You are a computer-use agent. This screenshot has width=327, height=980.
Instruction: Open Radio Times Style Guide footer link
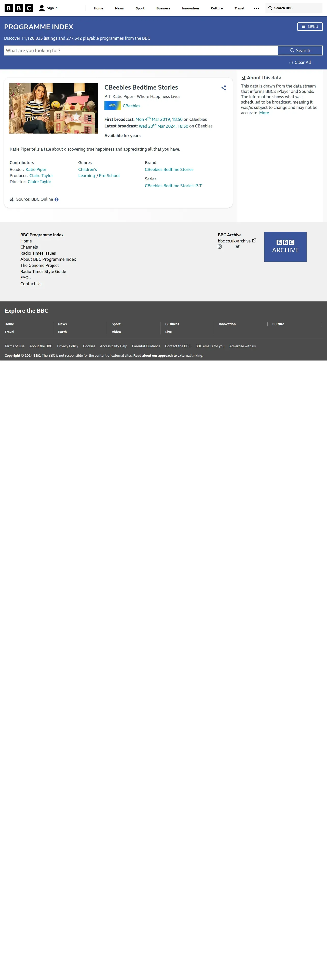(x=43, y=272)
